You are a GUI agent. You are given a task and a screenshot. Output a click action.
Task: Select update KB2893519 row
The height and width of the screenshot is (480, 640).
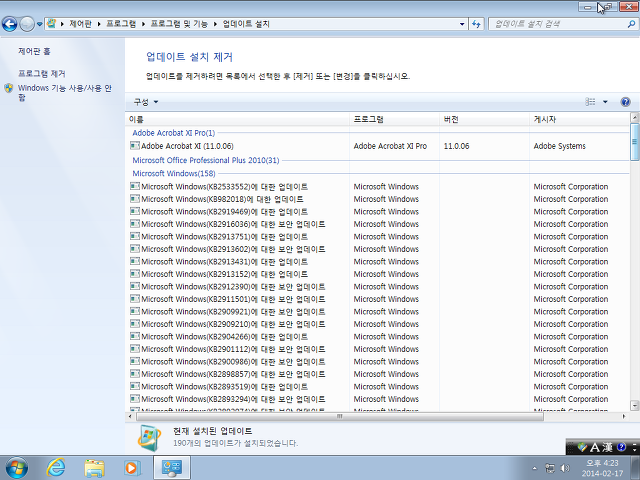tap(378, 386)
